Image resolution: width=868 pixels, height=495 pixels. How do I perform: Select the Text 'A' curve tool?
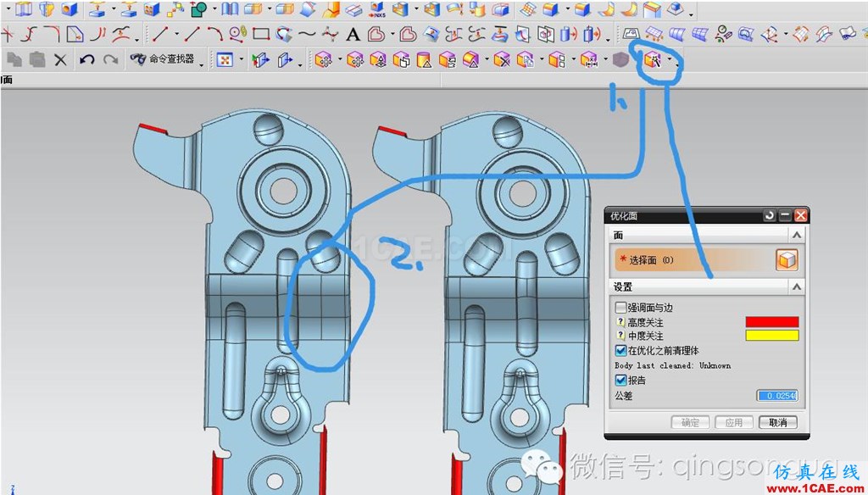pyautogui.click(x=353, y=35)
